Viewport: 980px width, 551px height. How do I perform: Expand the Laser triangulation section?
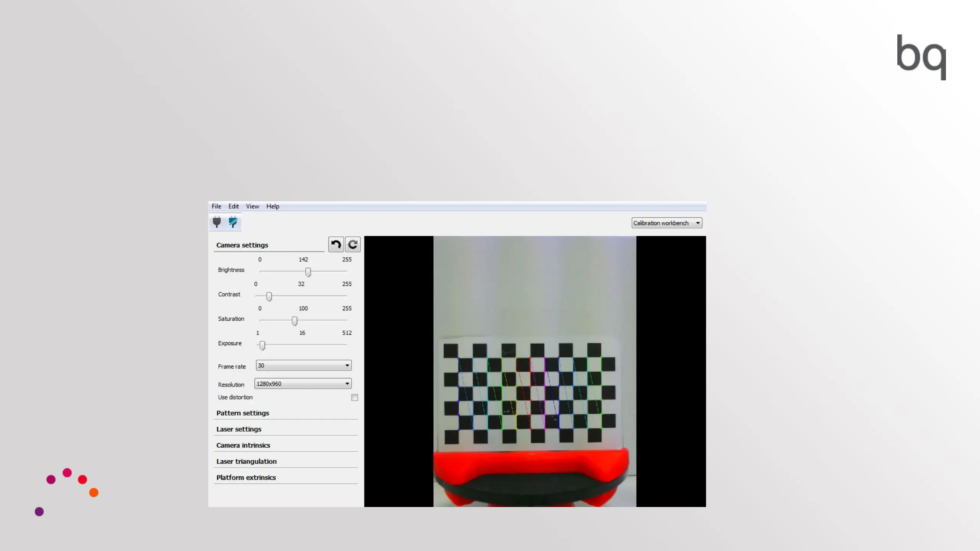(x=247, y=461)
